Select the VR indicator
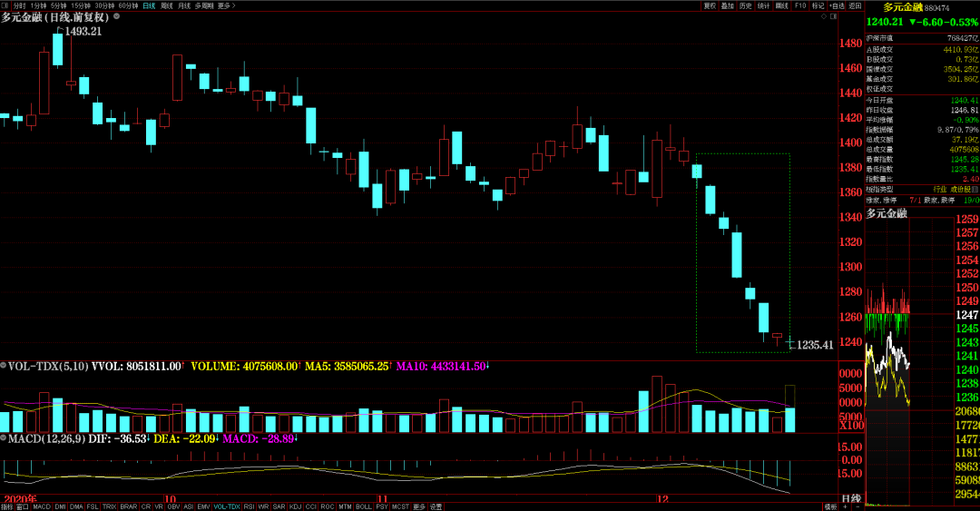Viewport: 980px width, 511px height. (159, 506)
